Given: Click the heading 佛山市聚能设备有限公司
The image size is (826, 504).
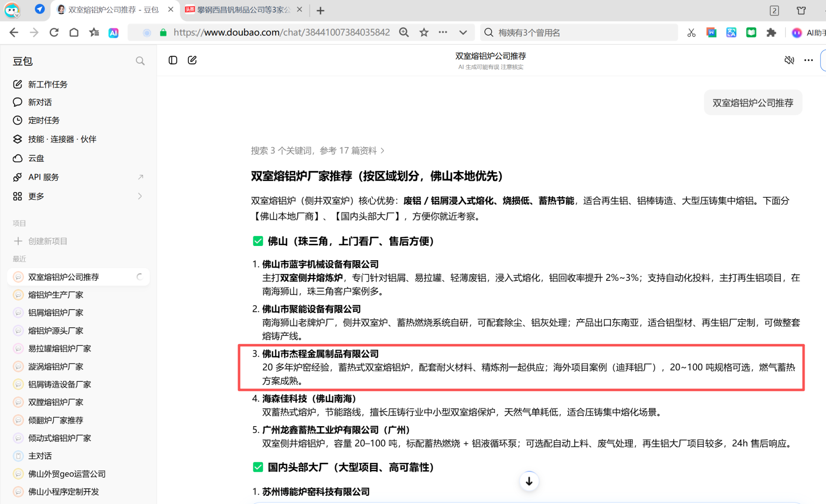Looking at the screenshot, I should 311,309.
